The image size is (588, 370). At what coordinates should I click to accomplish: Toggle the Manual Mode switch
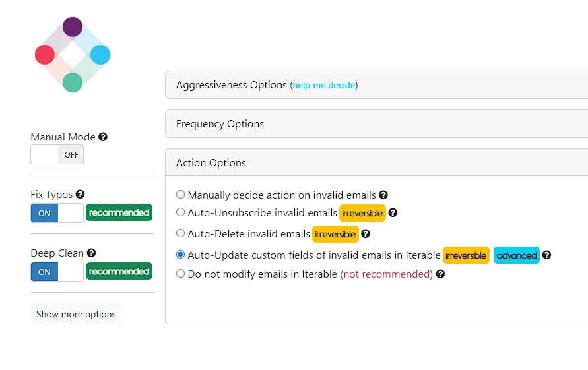[x=57, y=154]
